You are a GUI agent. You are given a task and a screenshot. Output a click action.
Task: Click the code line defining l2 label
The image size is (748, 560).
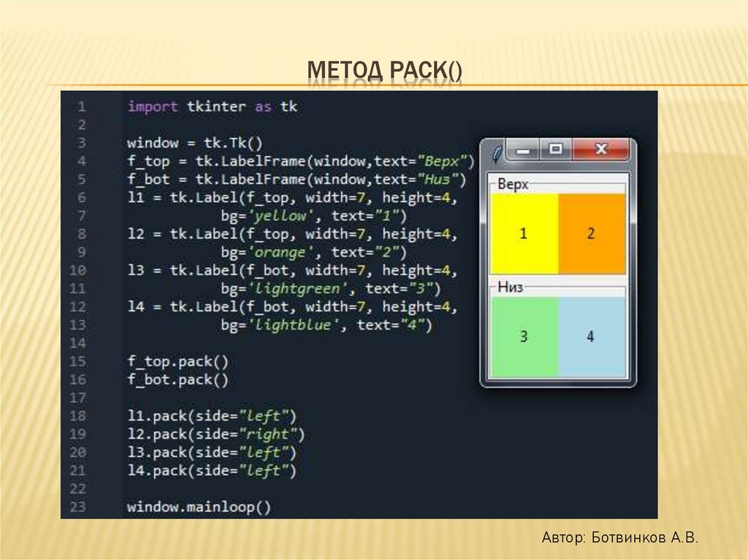coord(292,234)
